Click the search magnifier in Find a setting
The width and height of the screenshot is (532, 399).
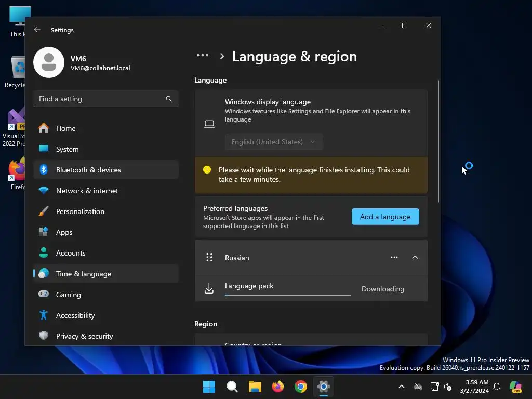tap(169, 99)
